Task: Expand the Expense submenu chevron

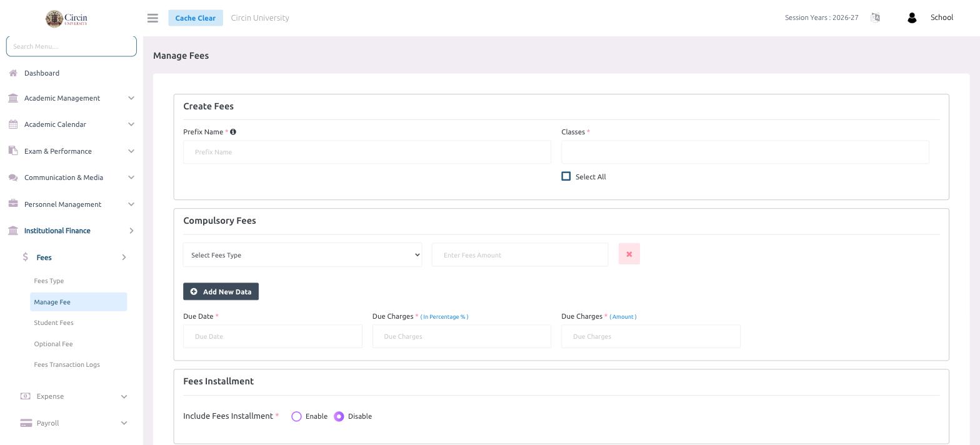Action: (124, 396)
